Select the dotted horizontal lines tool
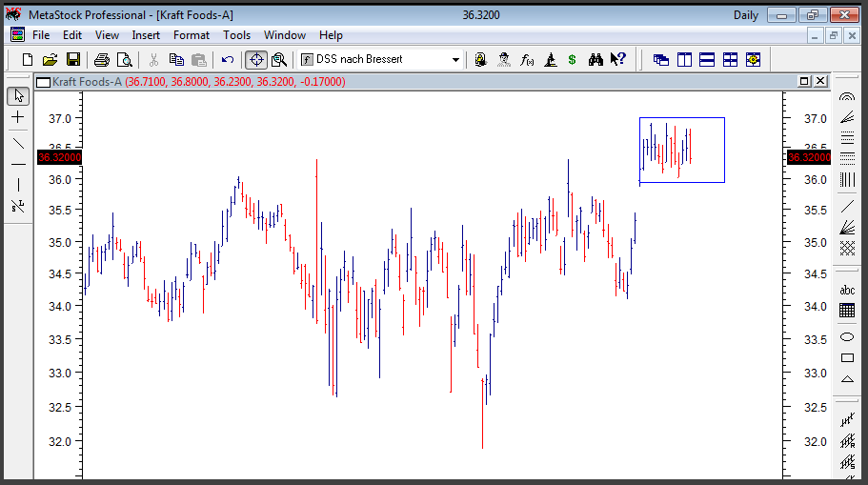This screenshot has height=485, width=868. pos(847,159)
